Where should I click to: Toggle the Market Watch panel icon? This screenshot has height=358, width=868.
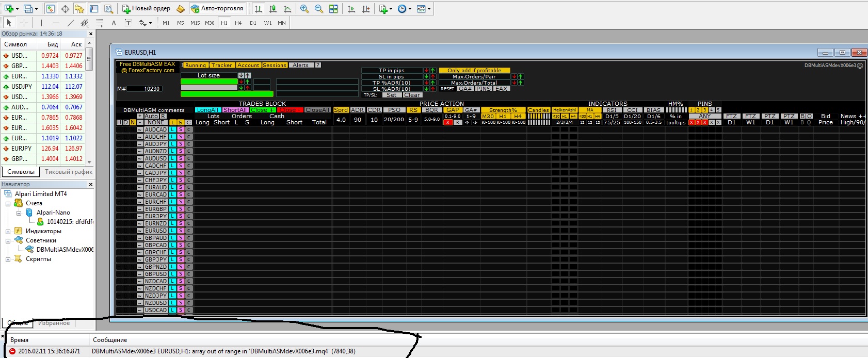50,8
